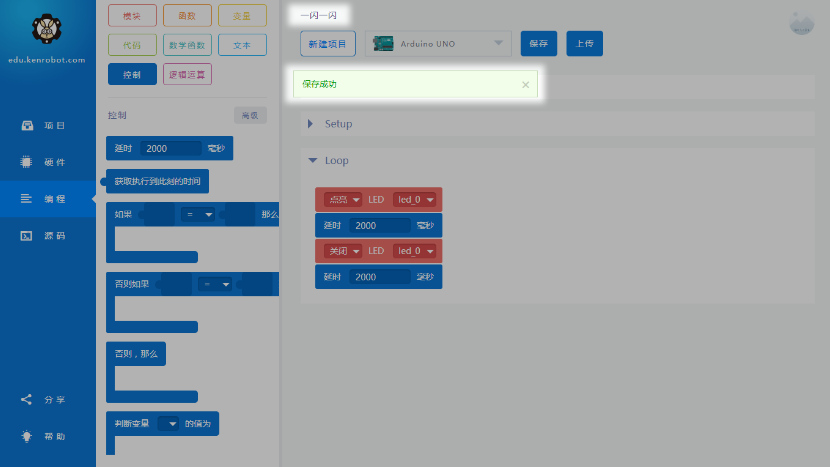
Task: Open the 项目 (Project) sidebar icon
Action: (27, 126)
